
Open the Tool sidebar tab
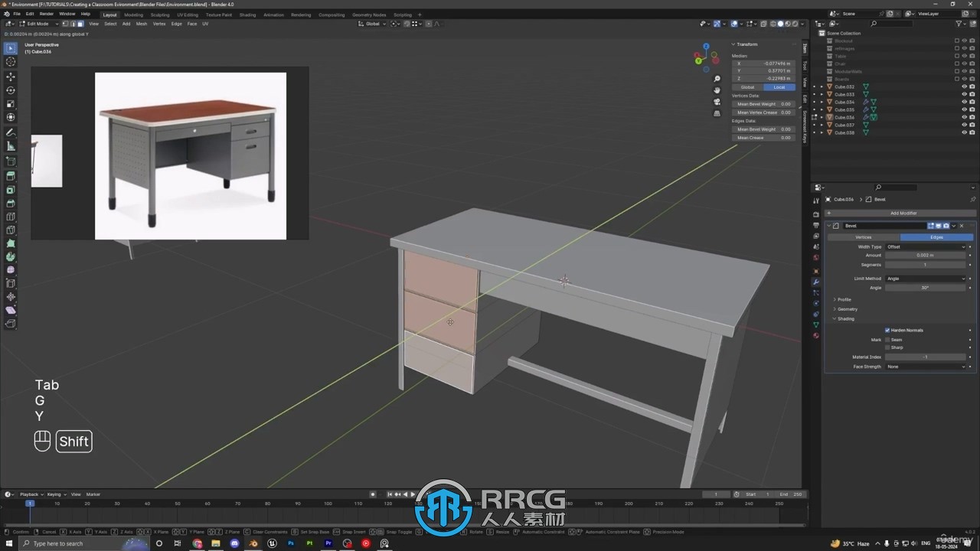point(805,66)
